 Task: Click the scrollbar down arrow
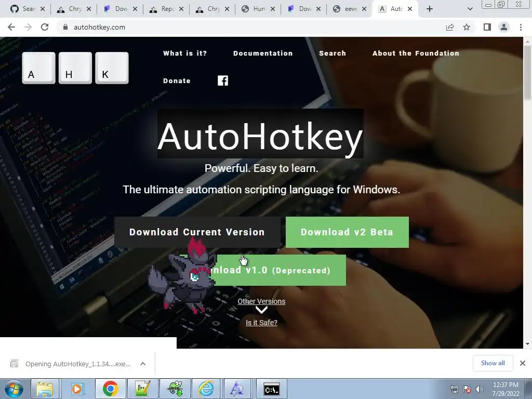[528, 344]
